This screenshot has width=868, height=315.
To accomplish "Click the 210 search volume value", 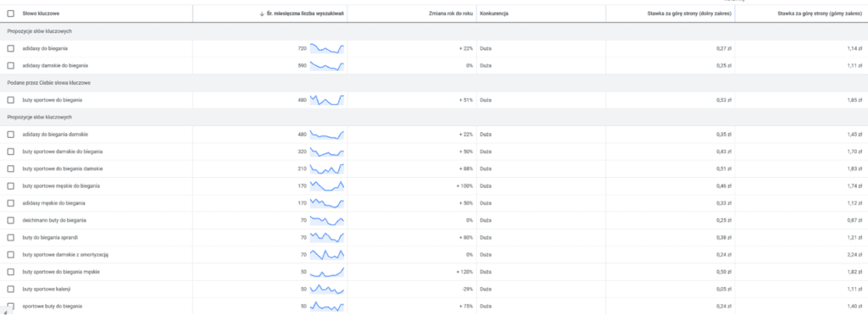I will pos(303,169).
